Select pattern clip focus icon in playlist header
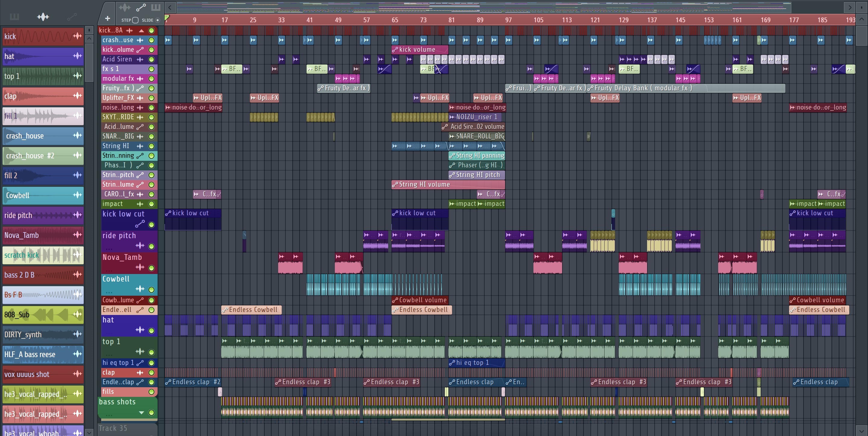Viewport: 868px width, 436px height. click(156, 7)
